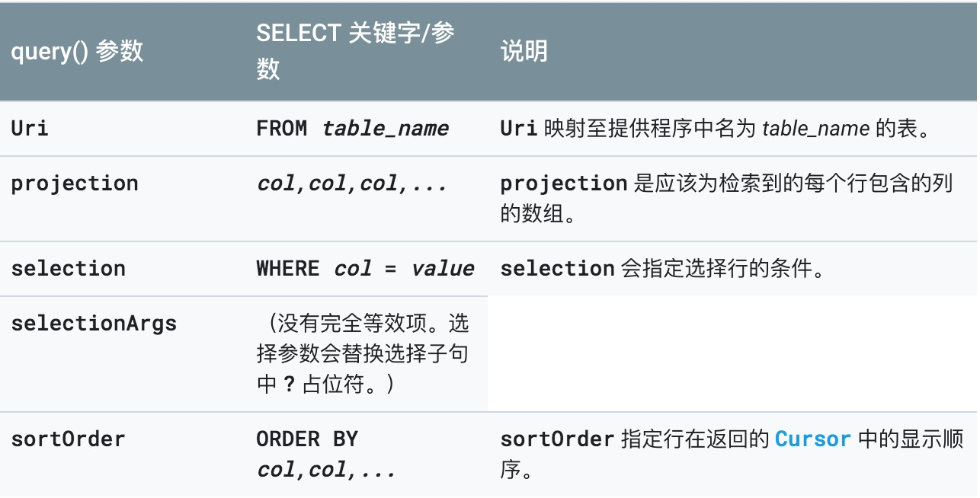Click the selection parameter cell
Screen dimensions: 980x498
68,268
